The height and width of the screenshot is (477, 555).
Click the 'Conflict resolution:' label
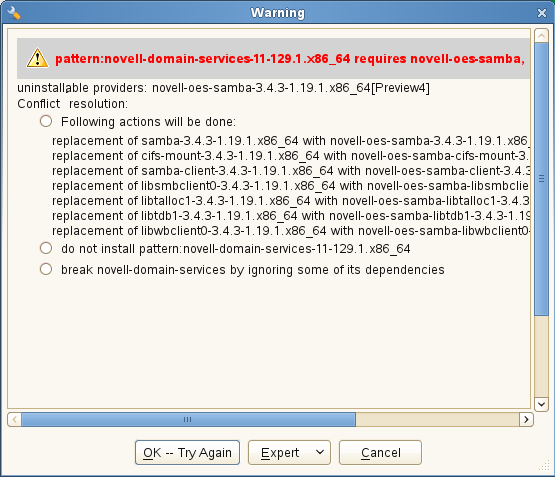73,104
